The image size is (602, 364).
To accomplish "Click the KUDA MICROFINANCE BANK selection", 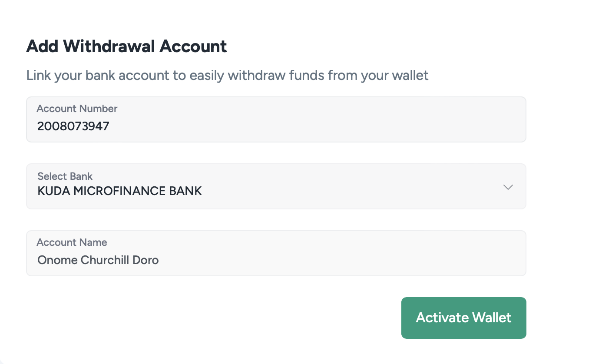I will coord(119,191).
